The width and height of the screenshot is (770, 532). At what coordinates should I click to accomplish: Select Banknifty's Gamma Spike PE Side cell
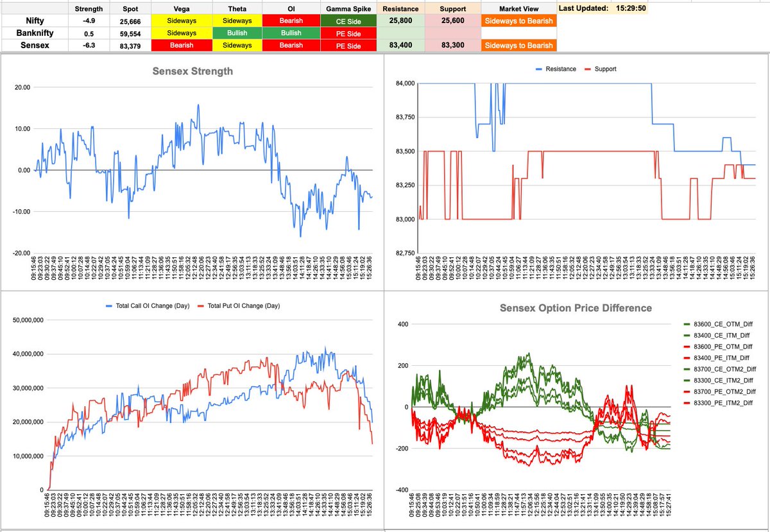click(348, 33)
